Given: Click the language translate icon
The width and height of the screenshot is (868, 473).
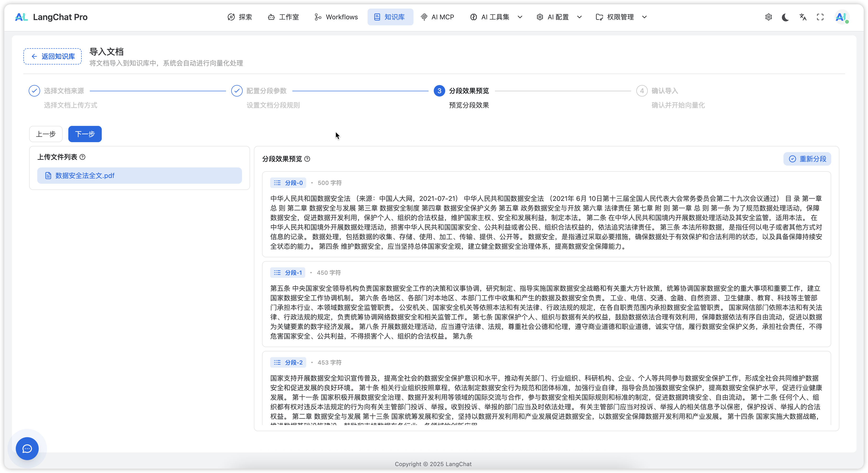Looking at the screenshot, I should tap(803, 17).
